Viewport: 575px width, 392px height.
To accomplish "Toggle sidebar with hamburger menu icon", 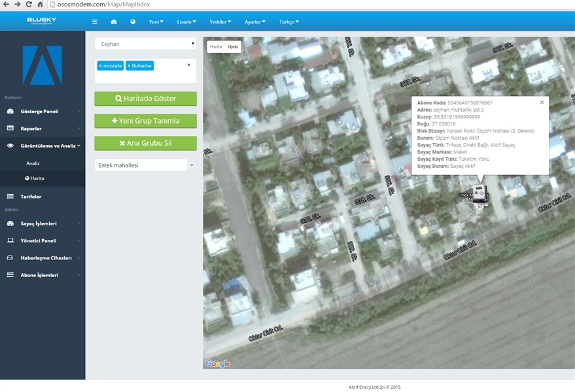I will click(95, 22).
